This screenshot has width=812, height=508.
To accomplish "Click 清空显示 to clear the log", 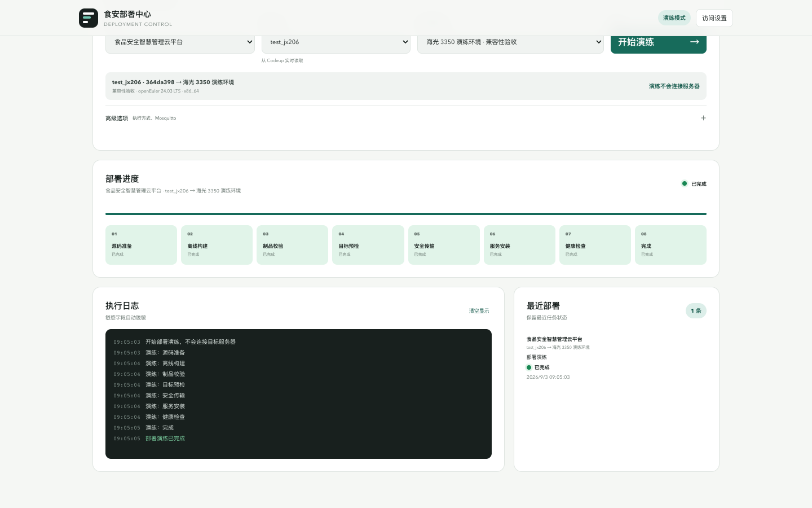I will (479, 311).
